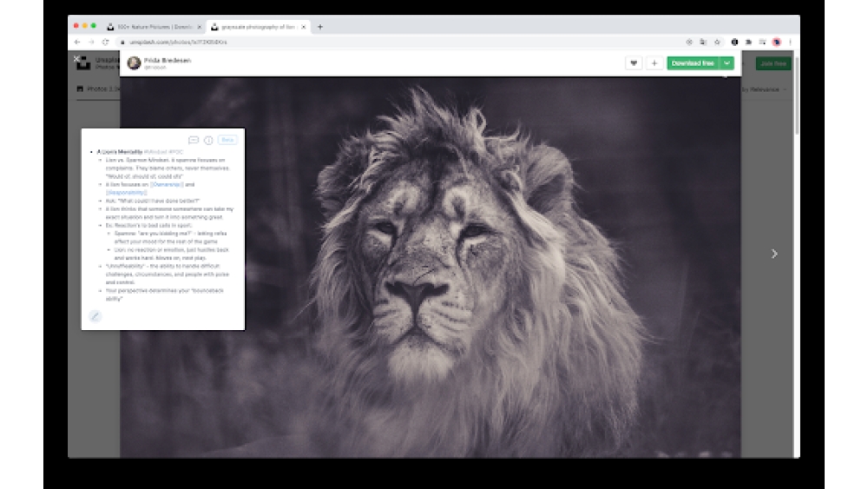Viewport: 868px width, 489px height.
Task: Select the grayscale photography of lion tab
Action: [259, 27]
